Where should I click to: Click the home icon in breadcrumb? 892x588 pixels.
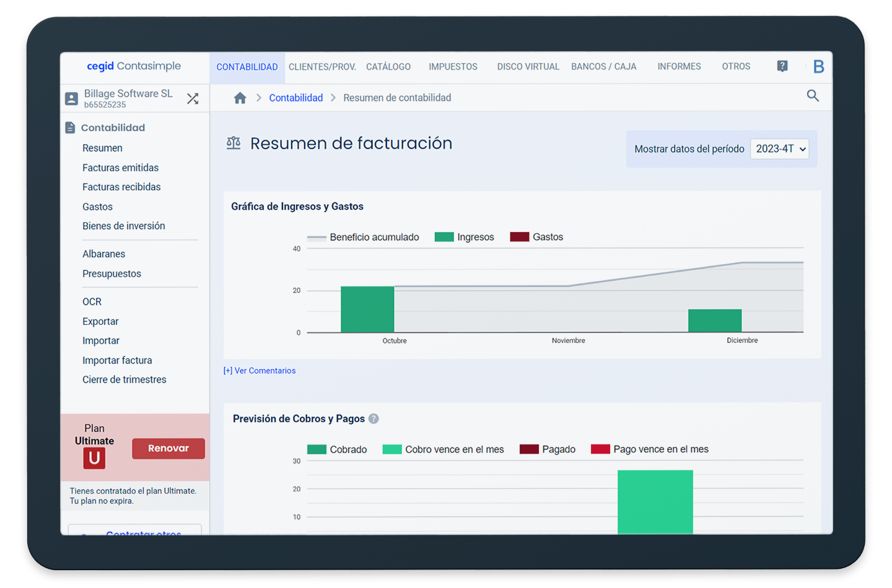240,98
